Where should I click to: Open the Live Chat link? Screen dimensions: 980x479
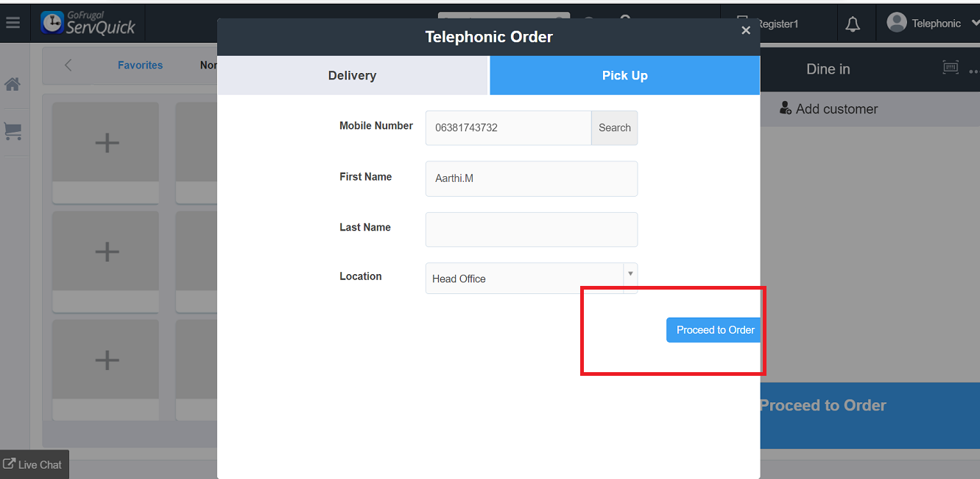[34, 464]
